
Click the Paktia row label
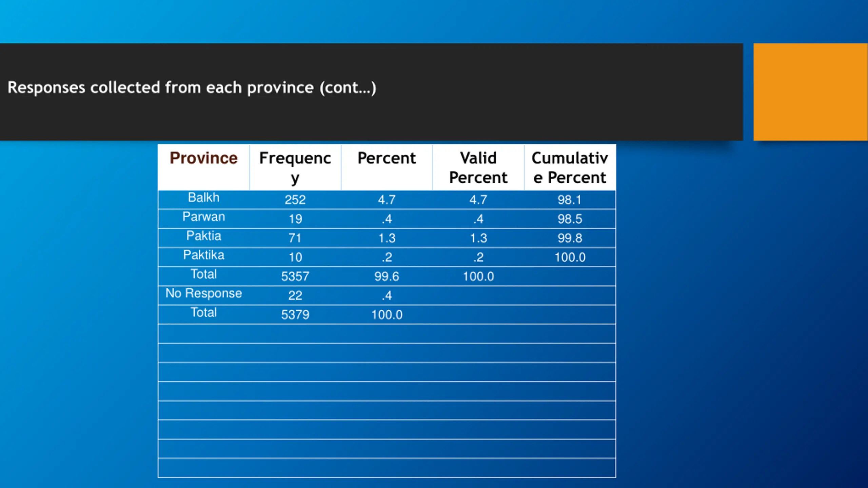coord(204,236)
